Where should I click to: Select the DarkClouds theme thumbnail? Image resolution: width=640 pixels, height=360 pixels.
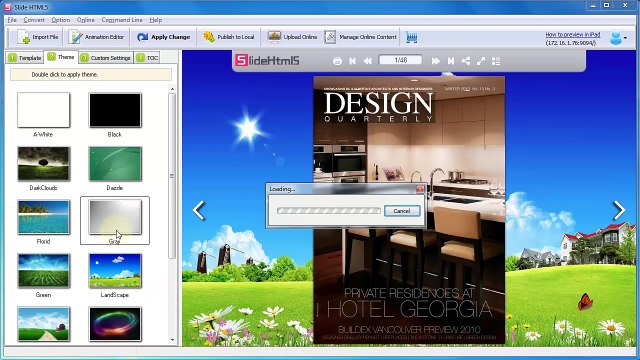tap(44, 164)
